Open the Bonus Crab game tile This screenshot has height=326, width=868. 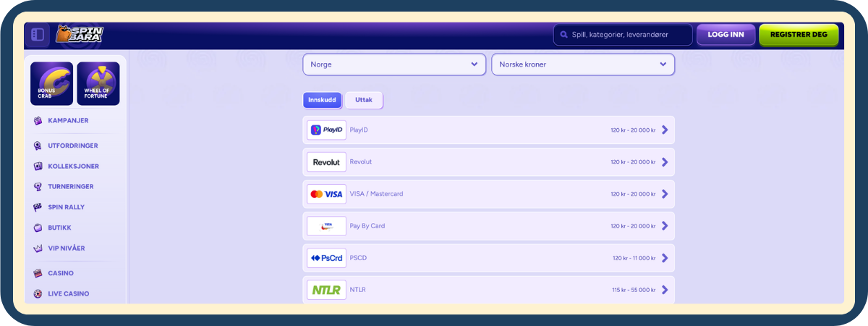51,83
